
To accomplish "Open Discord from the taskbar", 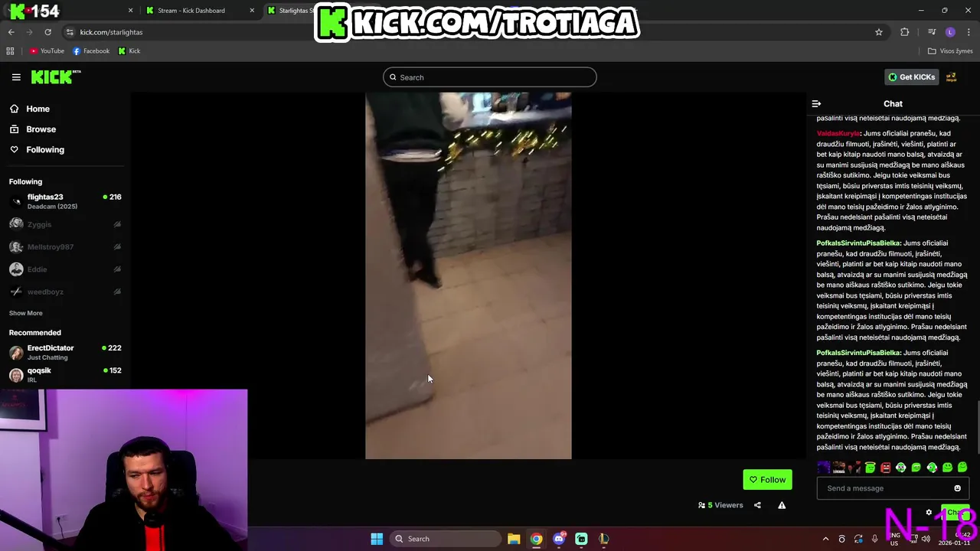I will coord(559,539).
